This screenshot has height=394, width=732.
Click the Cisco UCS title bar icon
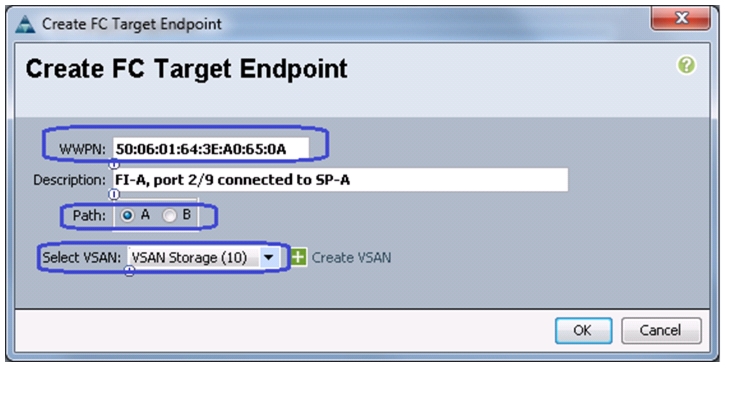point(25,24)
